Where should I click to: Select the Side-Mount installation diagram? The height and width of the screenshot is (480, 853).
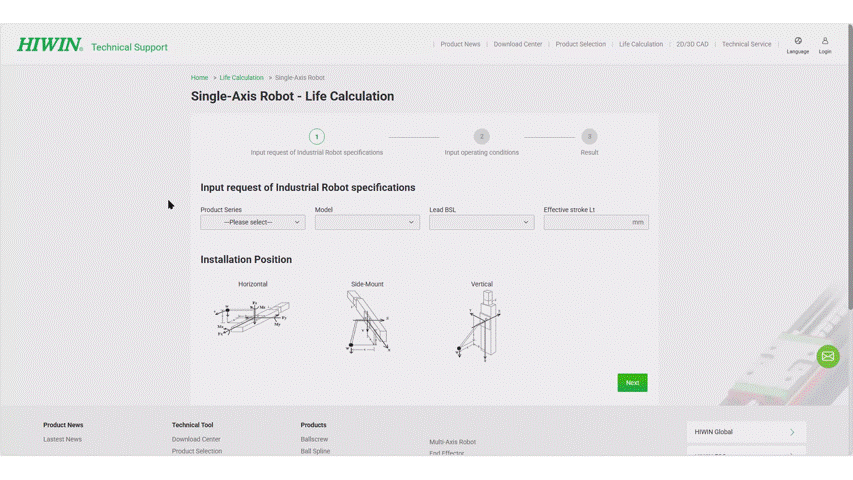[367, 321]
